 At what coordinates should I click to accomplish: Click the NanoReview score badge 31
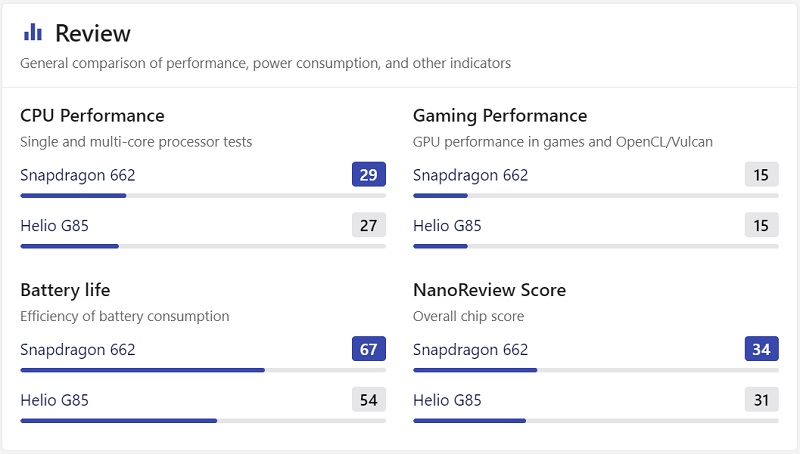(x=762, y=399)
